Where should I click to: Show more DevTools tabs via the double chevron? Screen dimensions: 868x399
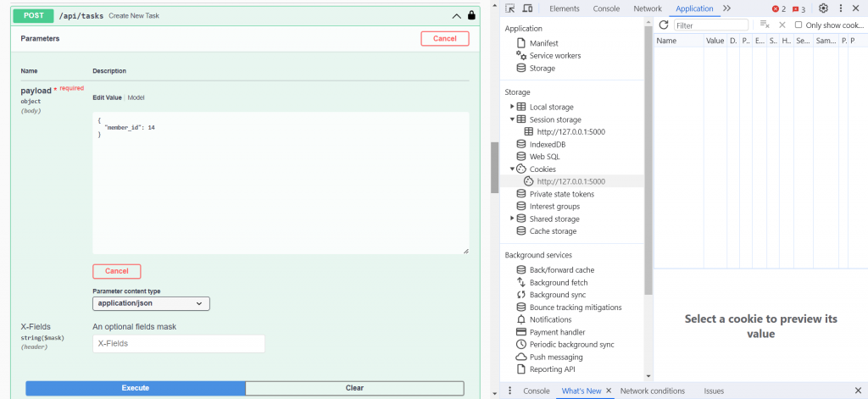pyautogui.click(x=726, y=8)
